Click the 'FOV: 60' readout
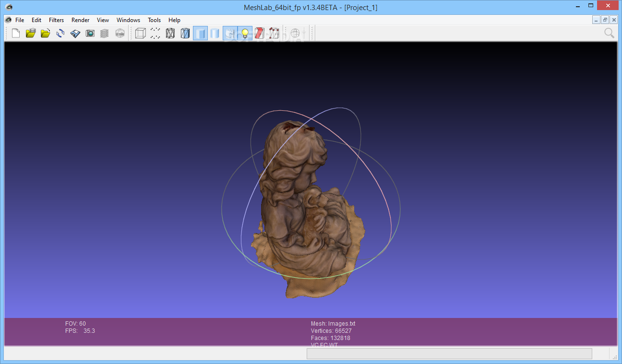This screenshot has width=622, height=364. (x=75, y=324)
